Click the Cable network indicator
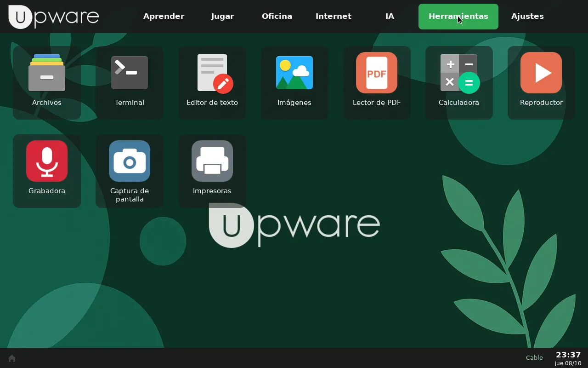 coord(534,357)
